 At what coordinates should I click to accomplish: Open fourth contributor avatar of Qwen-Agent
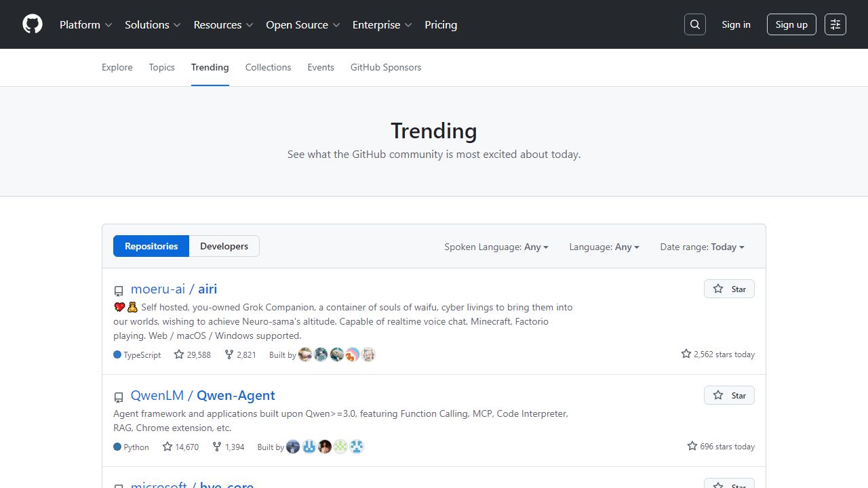340,447
